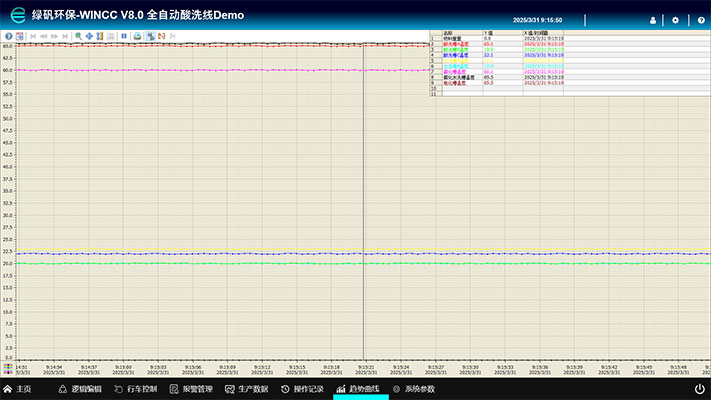Click the help icon in trend toolbar
This screenshot has width=711, height=400.
click(x=8, y=36)
